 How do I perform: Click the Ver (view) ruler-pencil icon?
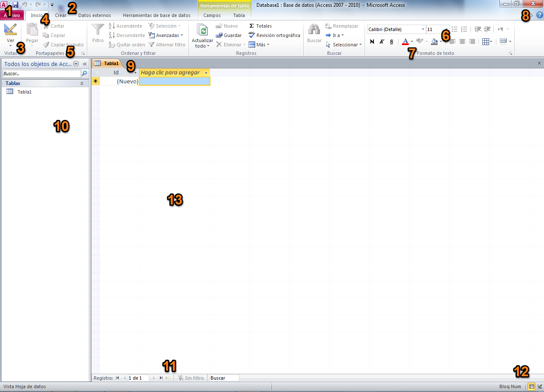tap(11, 29)
